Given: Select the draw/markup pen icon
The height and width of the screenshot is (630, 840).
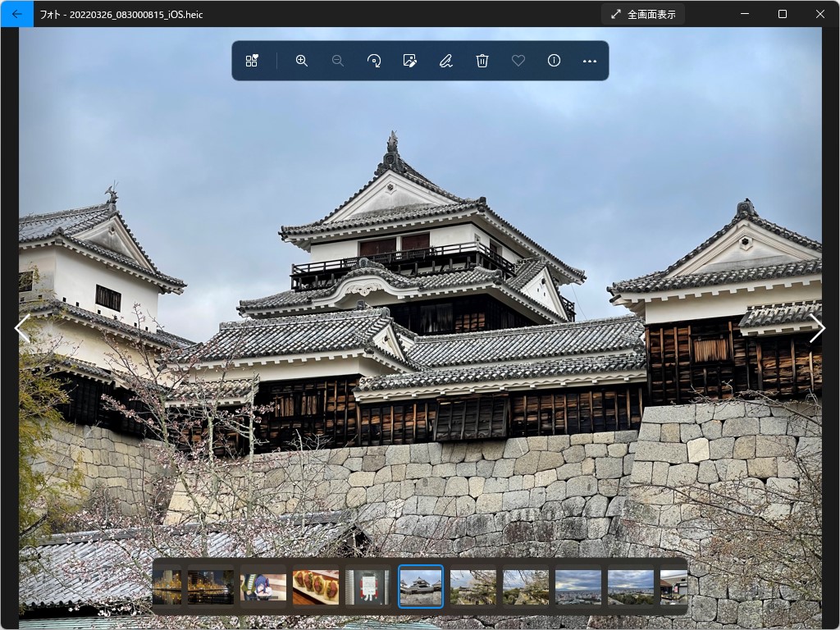Looking at the screenshot, I should (445, 60).
